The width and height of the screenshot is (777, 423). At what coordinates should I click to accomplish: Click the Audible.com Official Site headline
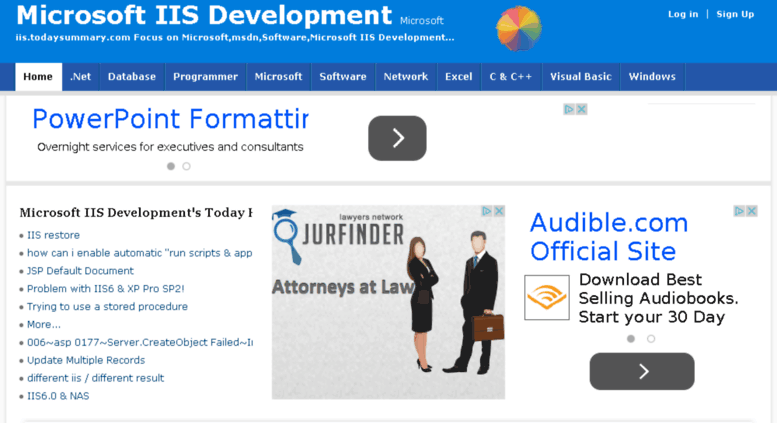point(609,237)
